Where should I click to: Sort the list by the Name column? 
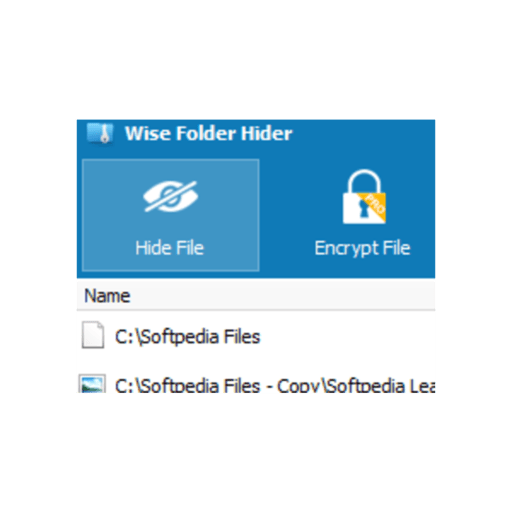(x=107, y=296)
